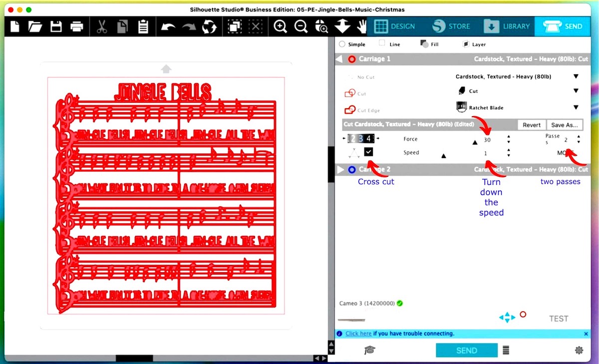Toggle the cross cut checkbox
599x364 pixels.
point(368,152)
